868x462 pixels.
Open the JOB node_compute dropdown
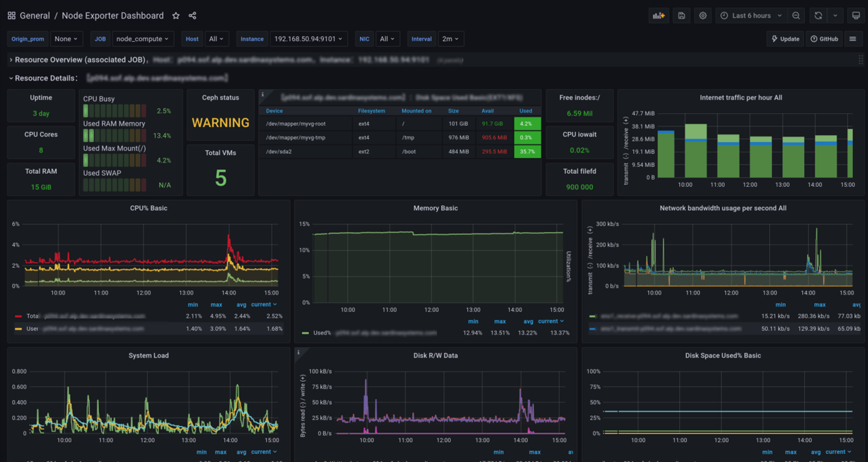click(x=143, y=39)
